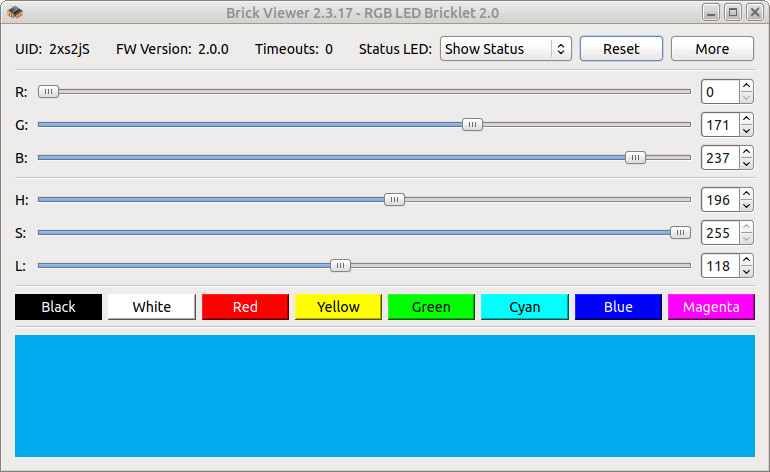Open the Status LED dropdown
The image size is (770, 472).
(505, 49)
